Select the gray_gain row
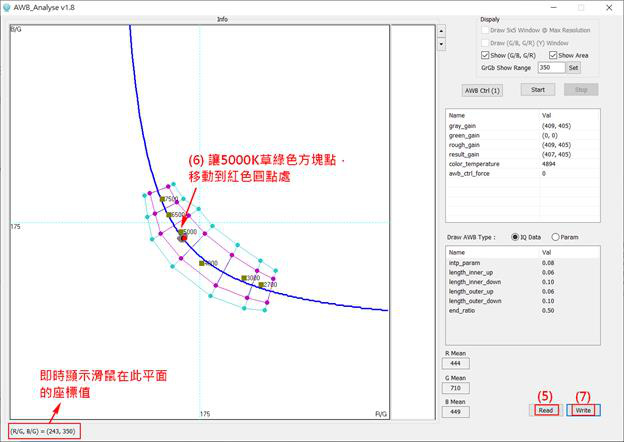Screen dimensions: 624x442 [x=523, y=126]
